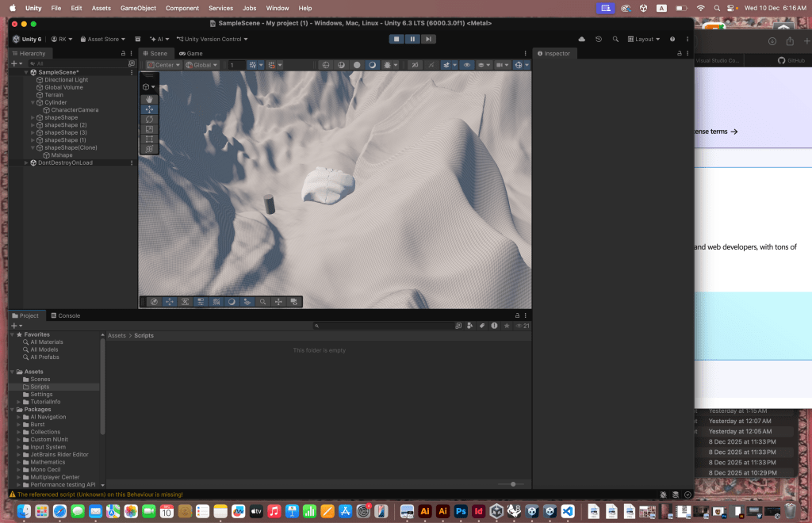Viewport: 812px width, 523px height.
Task: Click the Step frame button
Action: click(x=428, y=39)
